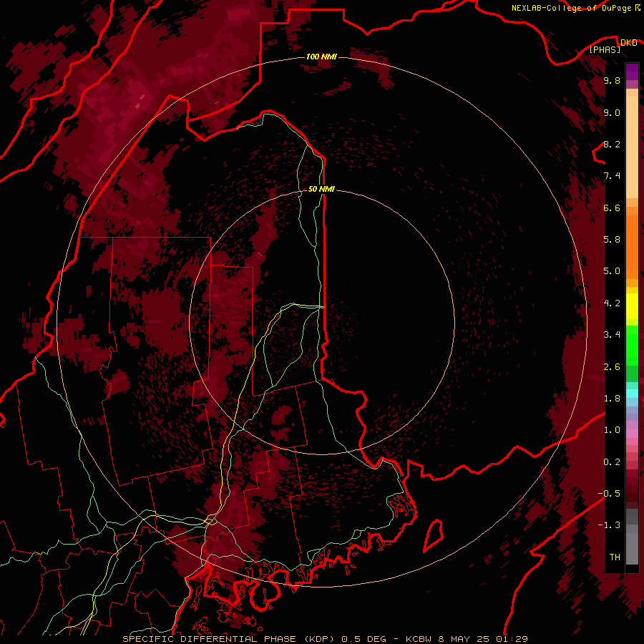Viewport: 644px width, 644px height.
Task: Pick the pink swatch beside 1.0
Action: pyautogui.click(x=632, y=432)
